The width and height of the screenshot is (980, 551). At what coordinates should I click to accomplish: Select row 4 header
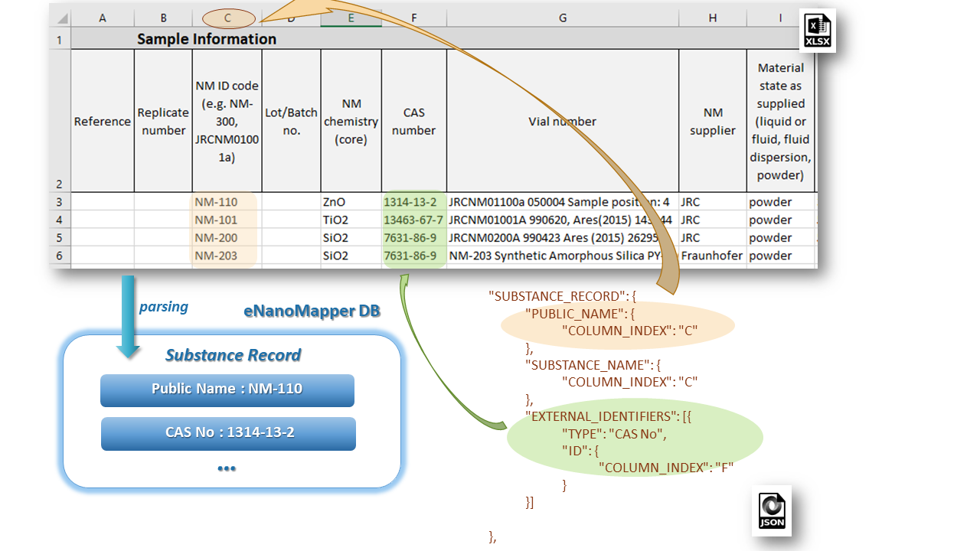coord(60,220)
